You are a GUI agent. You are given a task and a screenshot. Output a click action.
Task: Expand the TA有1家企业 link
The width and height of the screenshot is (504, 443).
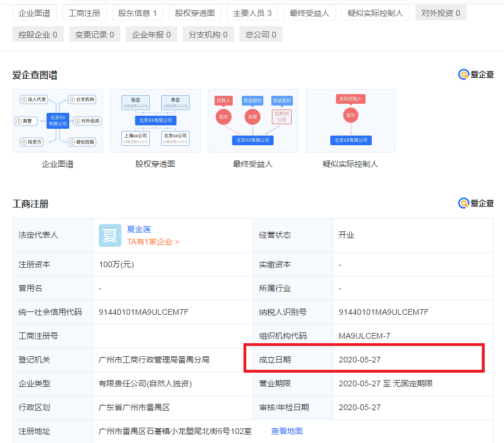point(153,242)
